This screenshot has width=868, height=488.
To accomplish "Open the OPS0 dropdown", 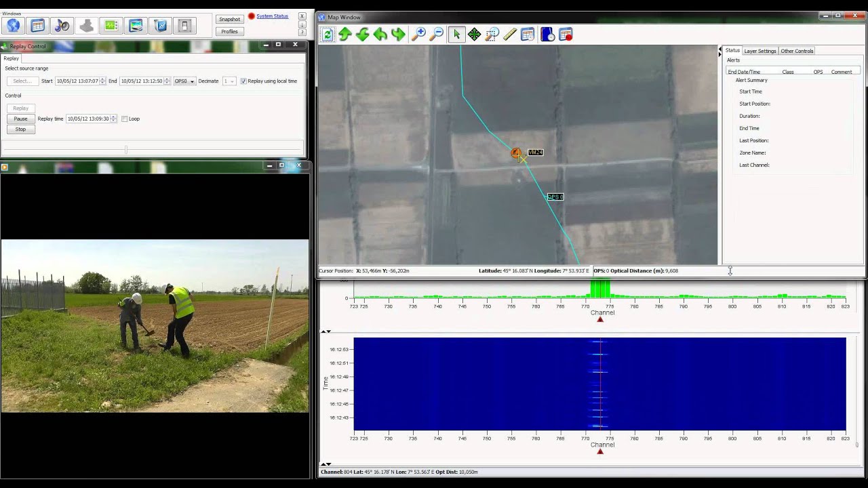I will (184, 81).
